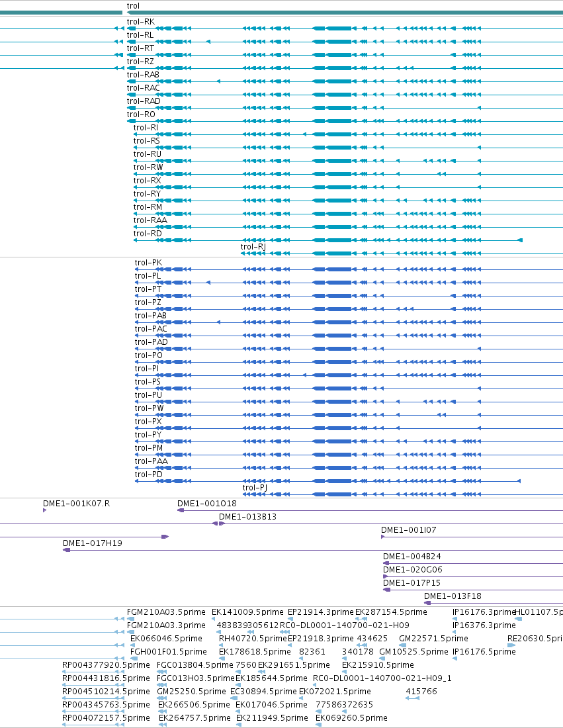Screen dimensions: 563x728
Task: Select the trol-RD transcript label
Action: (x=148, y=234)
